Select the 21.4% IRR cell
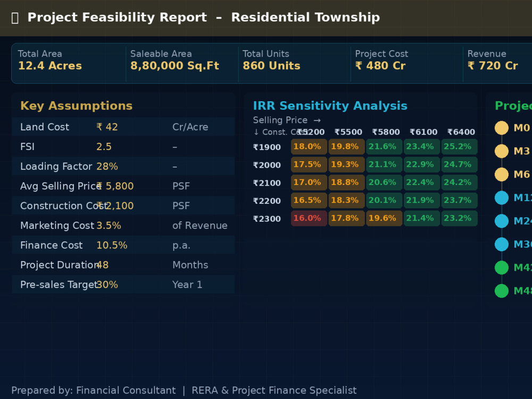 click(x=422, y=219)
